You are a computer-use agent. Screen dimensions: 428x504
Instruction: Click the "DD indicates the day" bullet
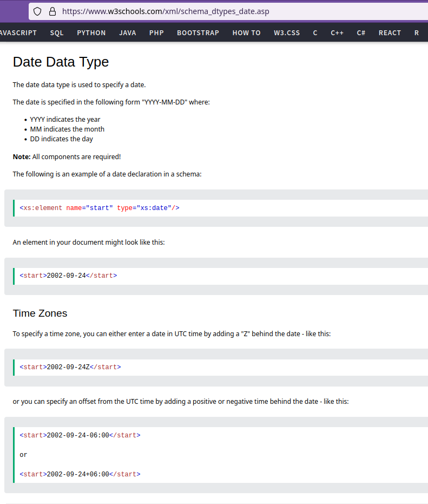(x=61, y=139)
